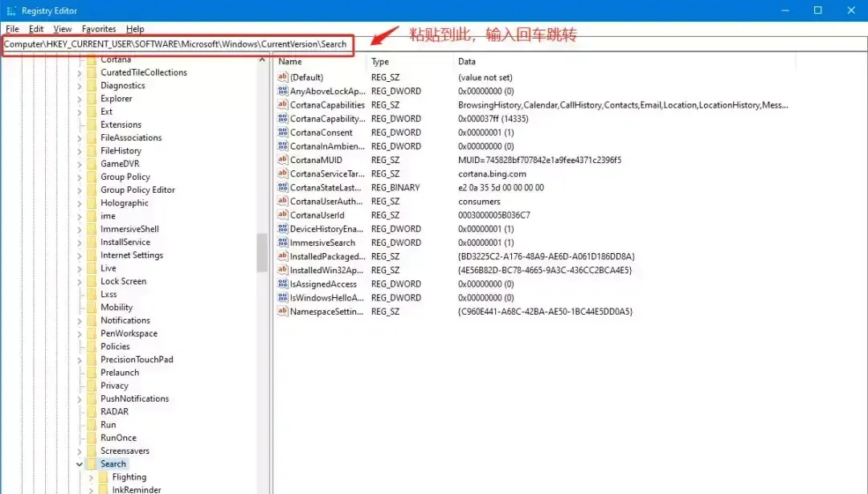Open the Favorites menu
The width and height of the screenshot is (868, 494).
pos(99,29)
